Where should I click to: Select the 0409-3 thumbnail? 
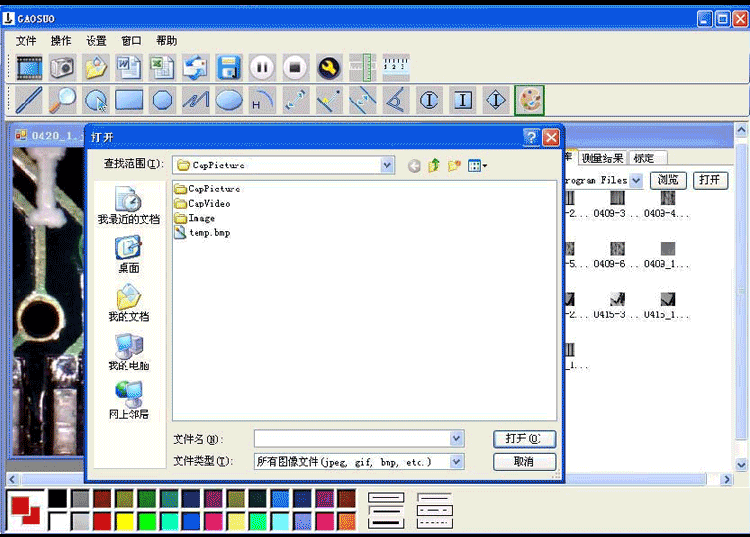(617, 204)
